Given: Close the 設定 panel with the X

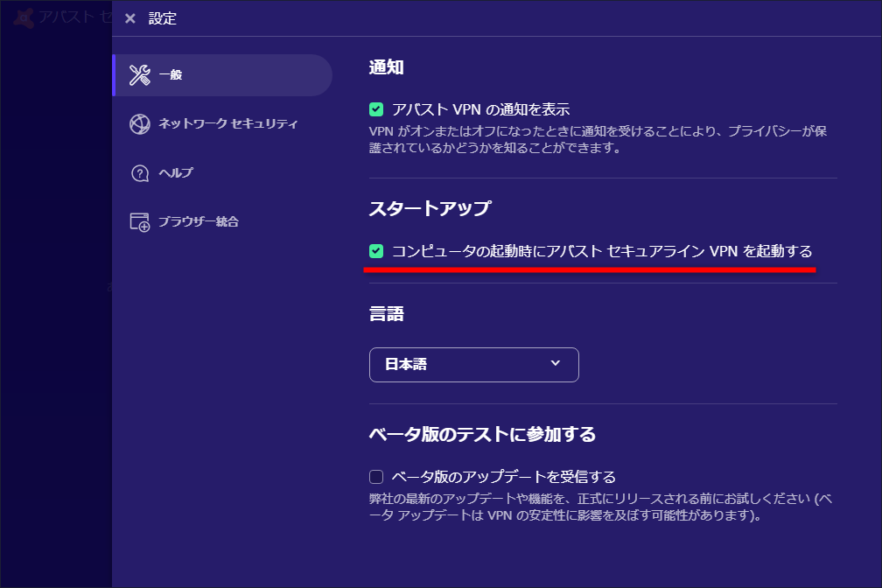Looking at the screenshot, I should [x=129, y=17].
